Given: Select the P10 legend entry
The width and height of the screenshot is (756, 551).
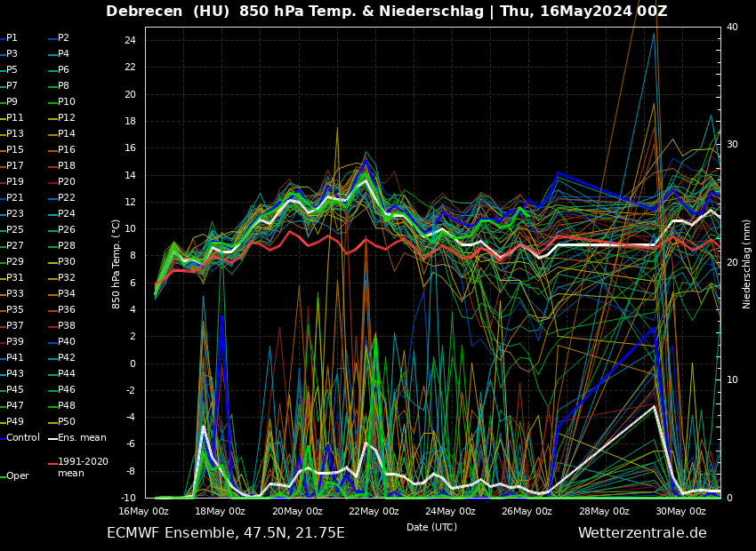Looking at the screenshot, I should click(x=67, y=102).
